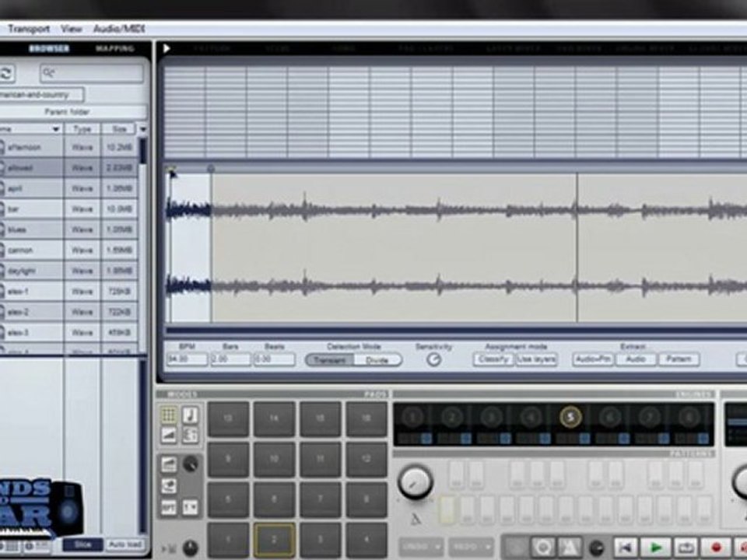This screenshot has height=560, width=747.
Task: Click the Audio extract button
Action: 636,359
